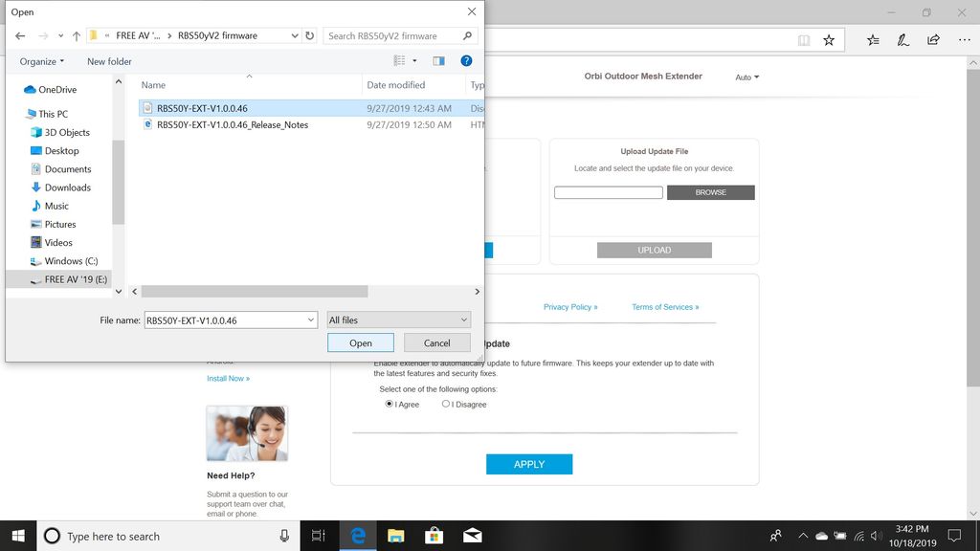The image size is (980, 551).
Task: Select OneDrive in navigation pane
Action: pyautogui.click(x=50, y=89)
